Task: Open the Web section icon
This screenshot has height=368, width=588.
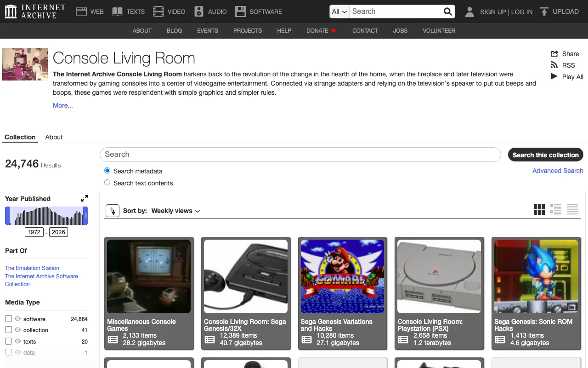Action: pos(81,11)
